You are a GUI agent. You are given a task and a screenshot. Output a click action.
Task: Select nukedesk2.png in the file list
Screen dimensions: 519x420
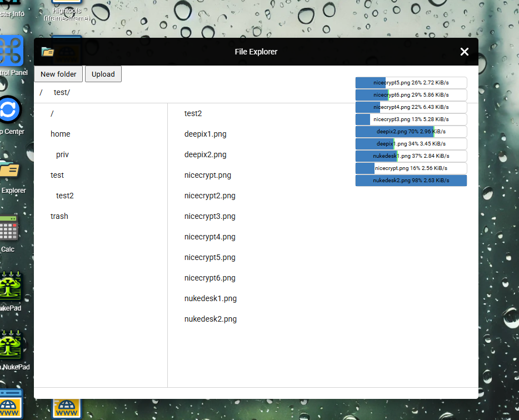coord(210,319)
